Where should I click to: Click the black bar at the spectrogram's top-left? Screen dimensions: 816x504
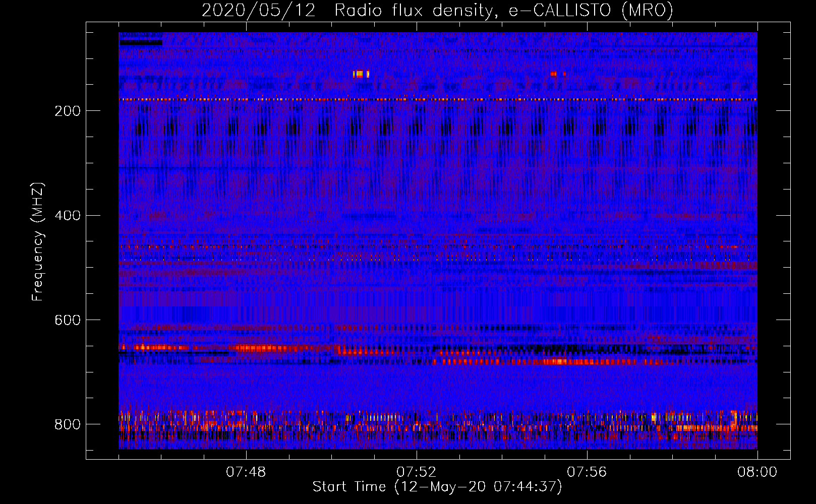tap(141, 43)
